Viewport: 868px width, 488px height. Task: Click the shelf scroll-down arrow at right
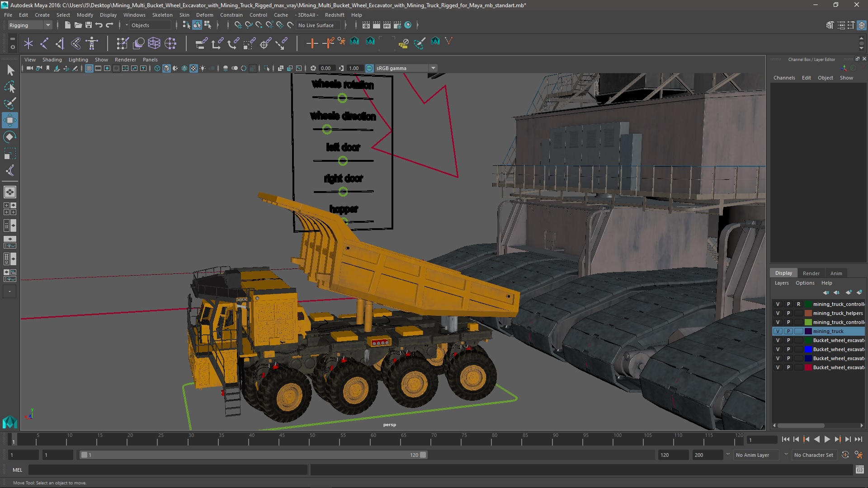(862, 48)
